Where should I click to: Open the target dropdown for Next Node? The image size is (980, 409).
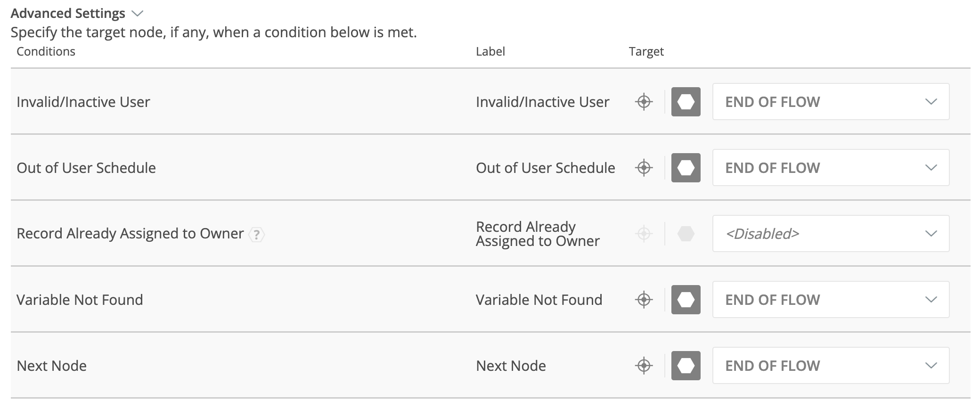831,365
